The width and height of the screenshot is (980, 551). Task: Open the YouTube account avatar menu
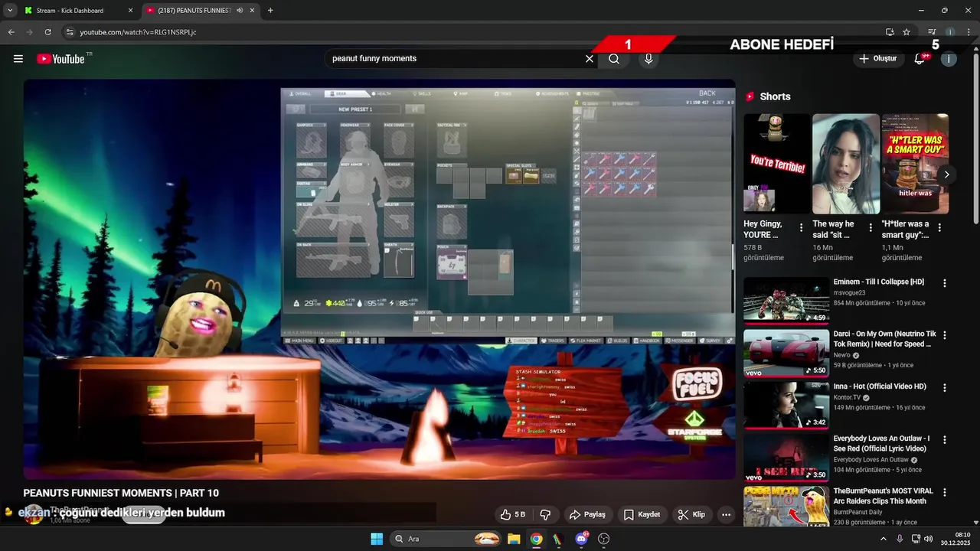(949, 59)
